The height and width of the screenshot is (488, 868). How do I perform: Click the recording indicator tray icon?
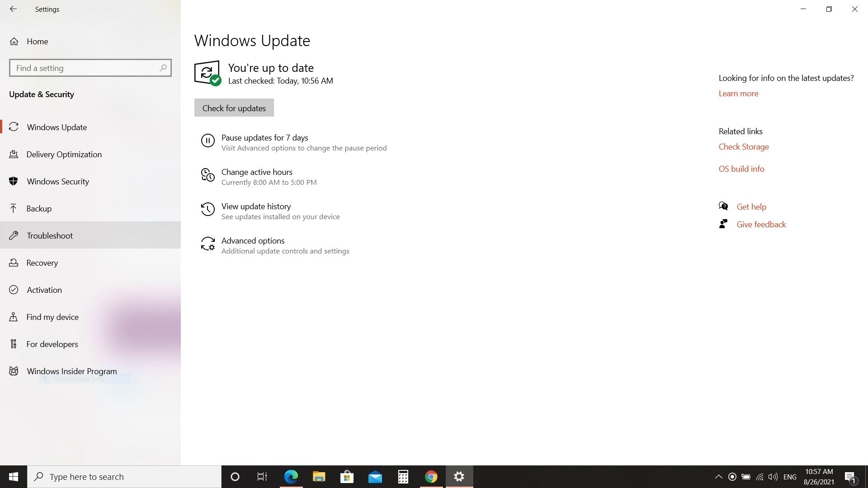[x=732, y=477]
